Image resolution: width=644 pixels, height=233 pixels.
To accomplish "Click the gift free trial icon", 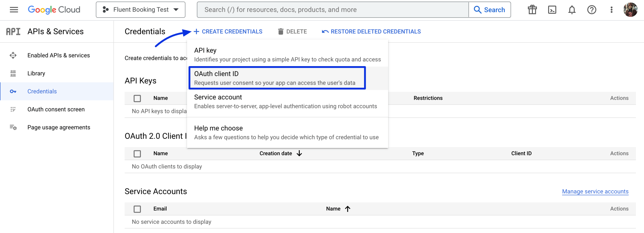I will (532, 10).
